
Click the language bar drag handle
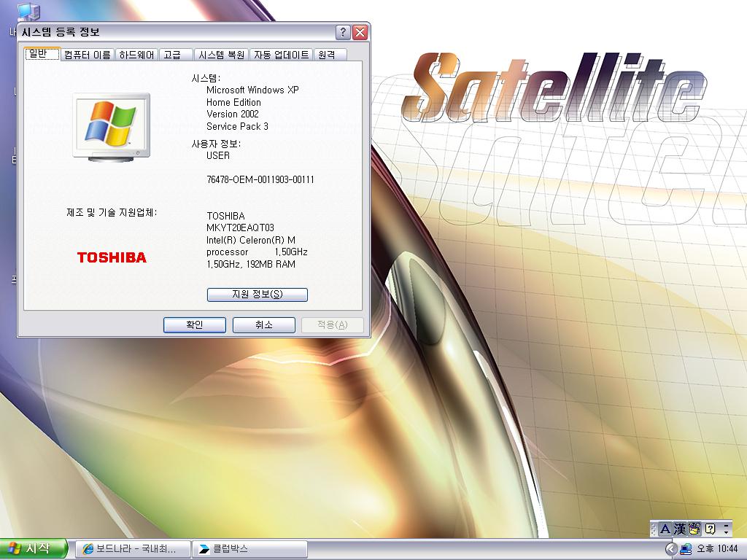654,529
